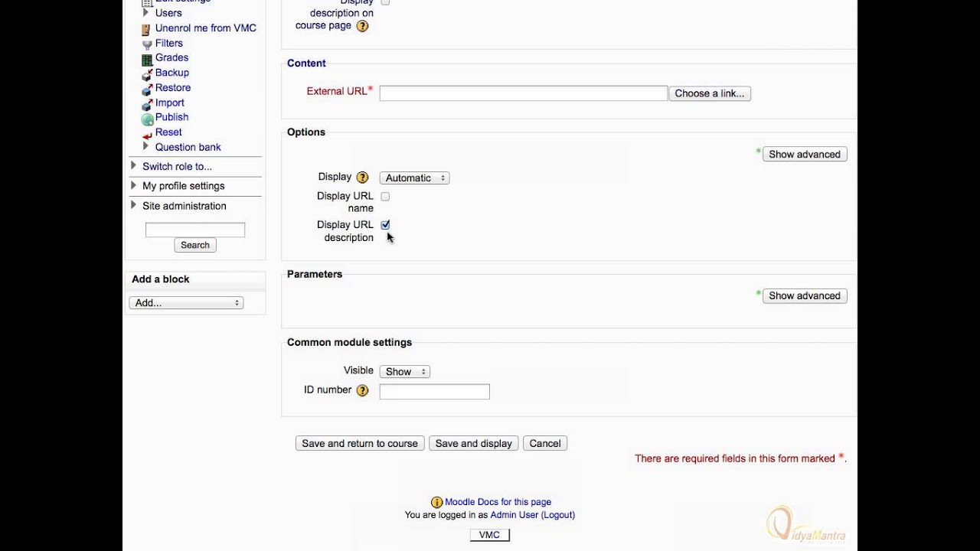980x551 pixels.
Task: Uncheck the Display URL description checkbox
Action: [385, 225]
